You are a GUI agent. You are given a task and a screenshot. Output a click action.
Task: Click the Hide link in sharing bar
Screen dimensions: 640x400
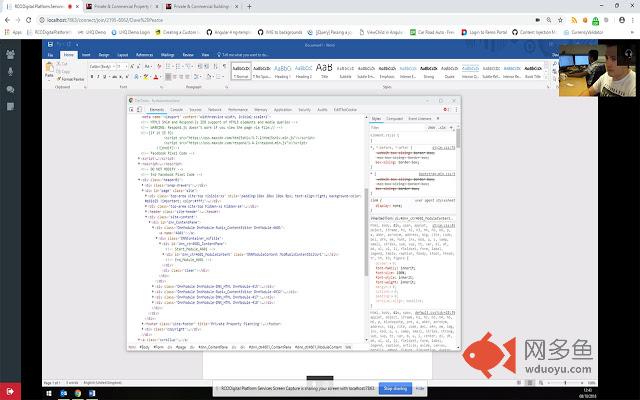pos(420,388)
